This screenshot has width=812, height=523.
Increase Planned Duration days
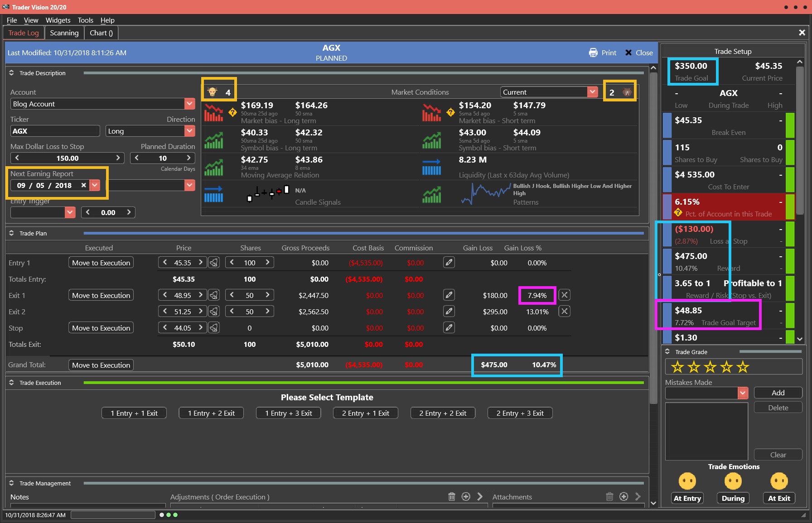pyautogui.click(x=188, y=158)
